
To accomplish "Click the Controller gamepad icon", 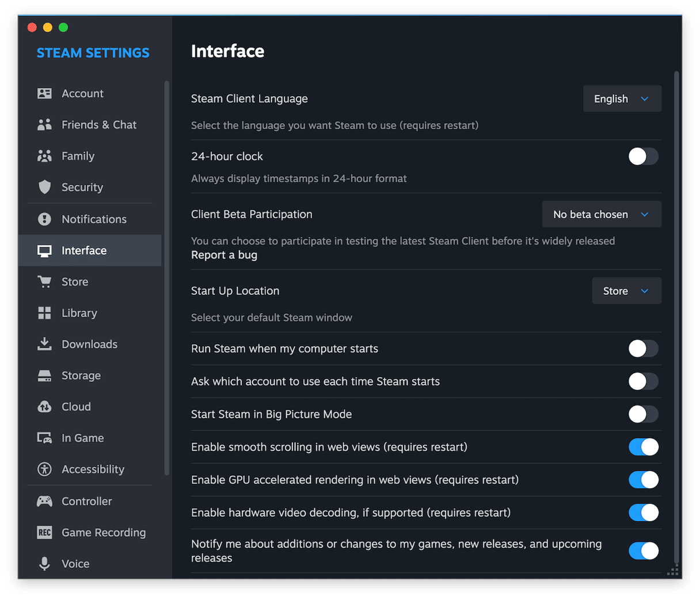I will [x=44, y=501].
